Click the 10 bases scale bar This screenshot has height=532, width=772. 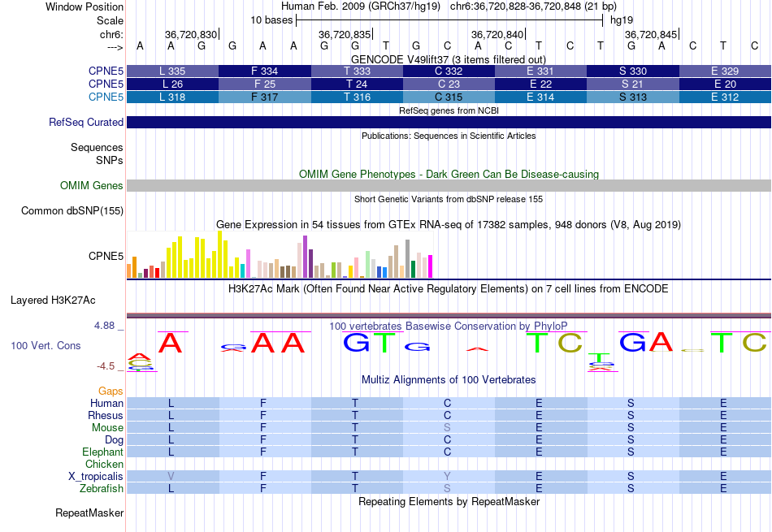[449, 20]
